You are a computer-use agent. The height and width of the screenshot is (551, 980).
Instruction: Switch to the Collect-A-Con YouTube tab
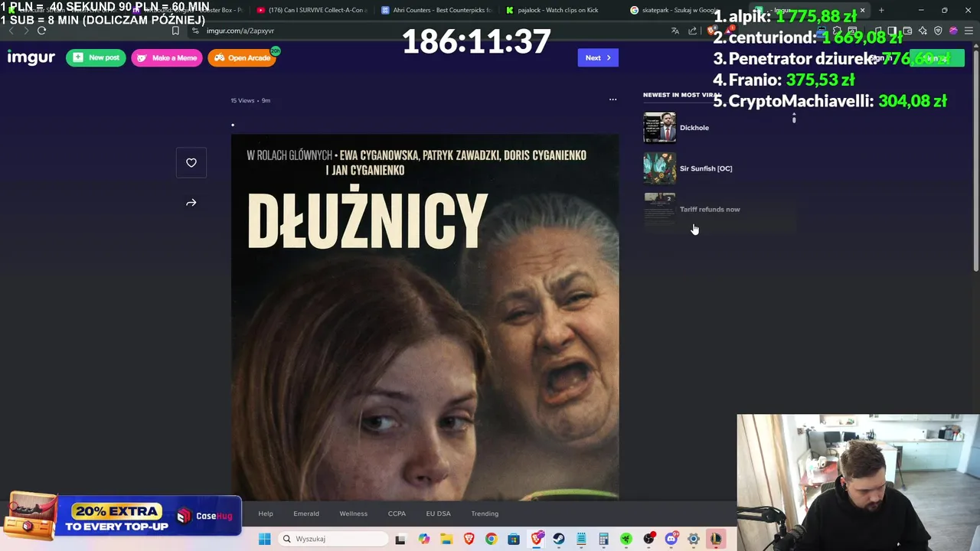pos(312,10)
